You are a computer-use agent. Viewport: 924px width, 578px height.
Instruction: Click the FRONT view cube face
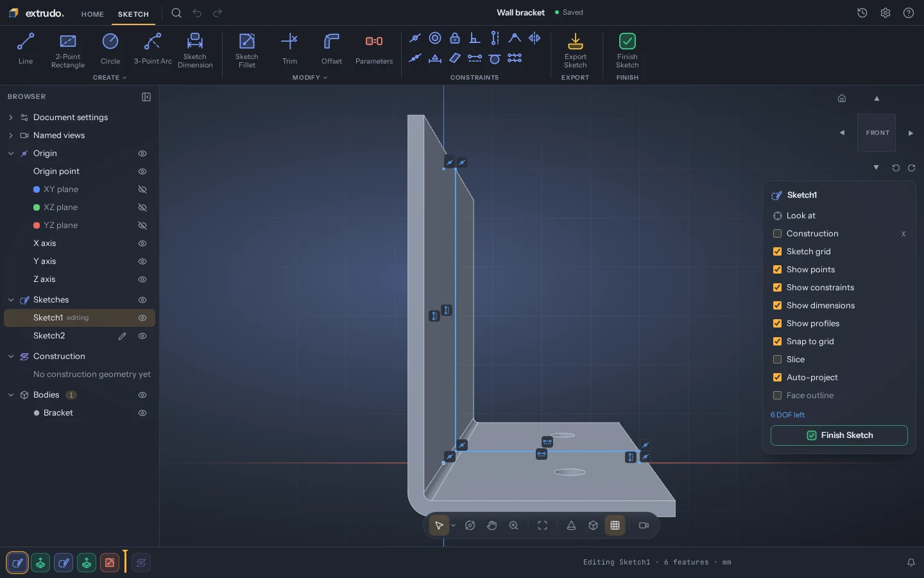click(877, 133)
